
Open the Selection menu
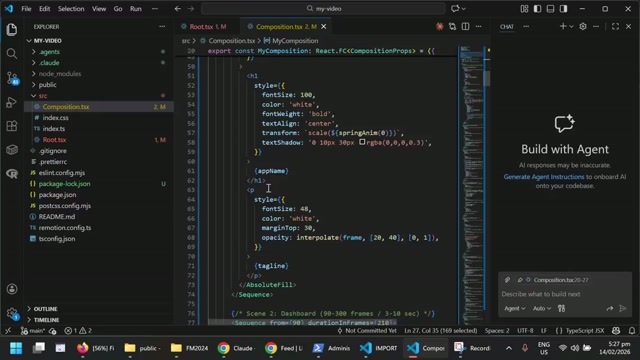pos(71,9)
